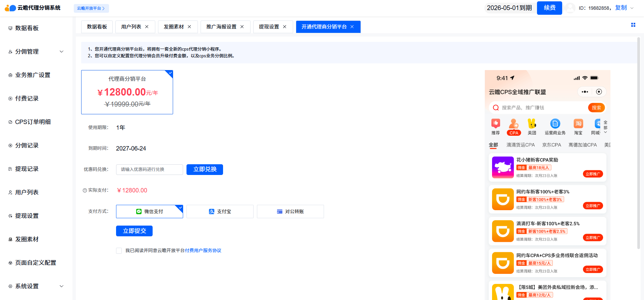The width and height of the screenshot is (644, 300).
Task: Click the 立即提交 submit button
Action: 134,231
